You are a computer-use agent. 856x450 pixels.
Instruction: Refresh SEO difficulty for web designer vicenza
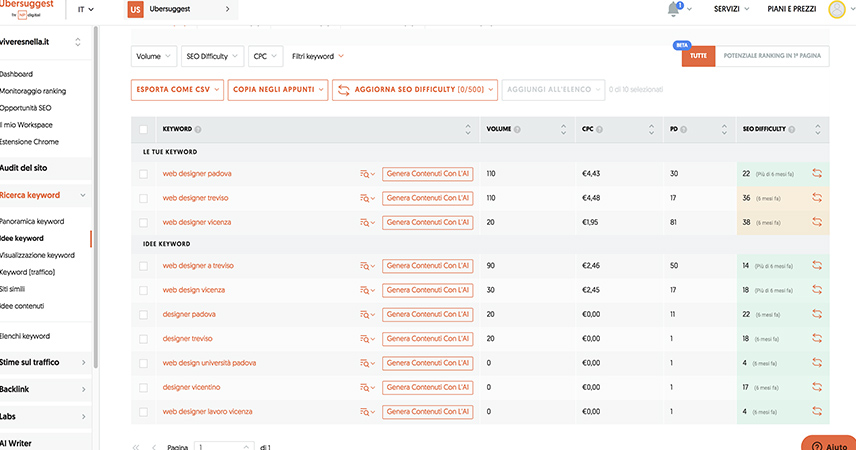pyautogui.click(x=817, y=222)
